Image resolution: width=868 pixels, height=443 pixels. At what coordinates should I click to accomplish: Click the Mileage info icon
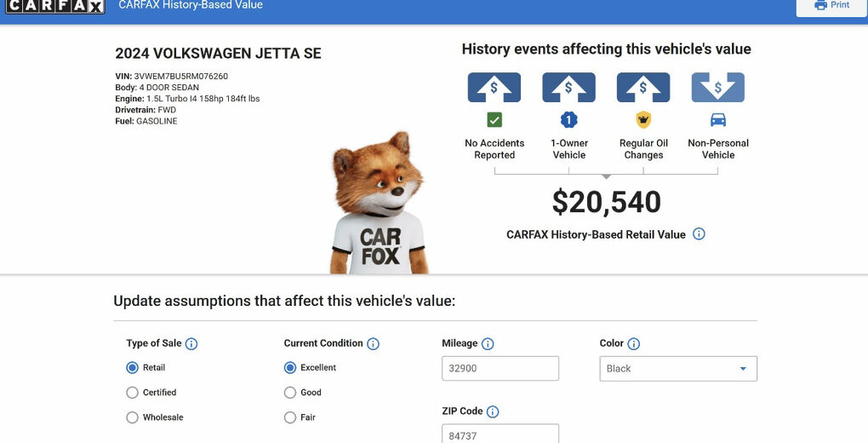488,344
